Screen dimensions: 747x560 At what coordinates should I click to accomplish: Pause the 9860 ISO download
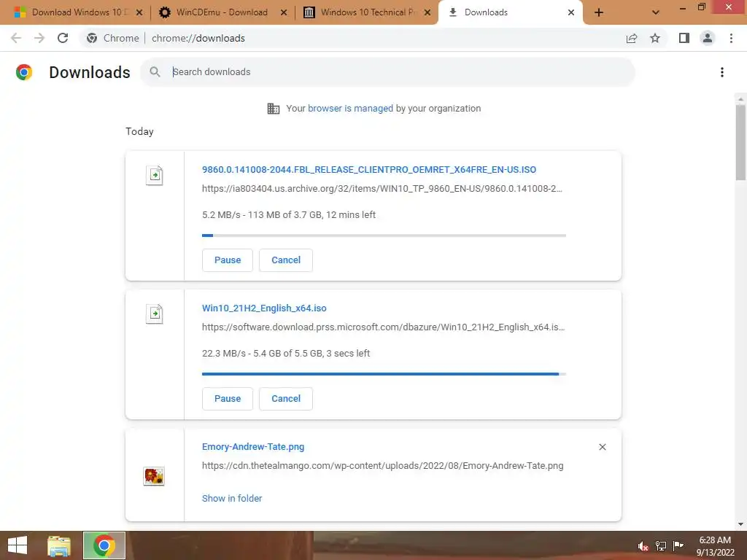tap(228, 260)
